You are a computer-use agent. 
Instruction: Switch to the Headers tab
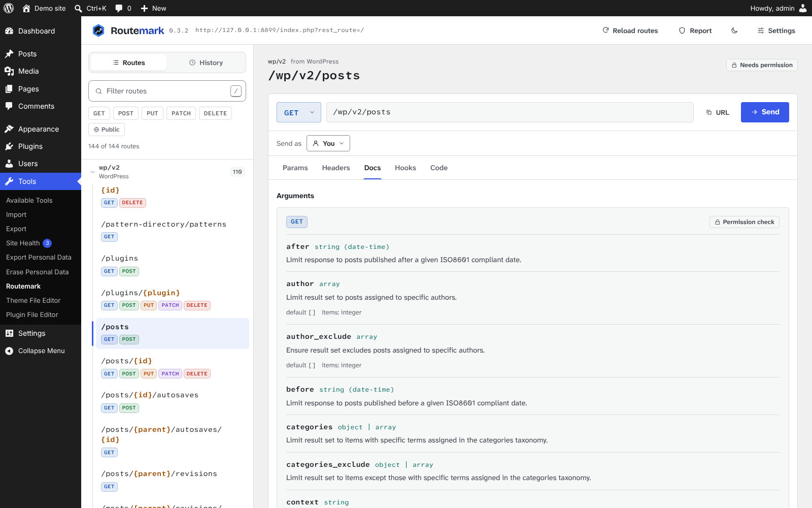point(336,168)
